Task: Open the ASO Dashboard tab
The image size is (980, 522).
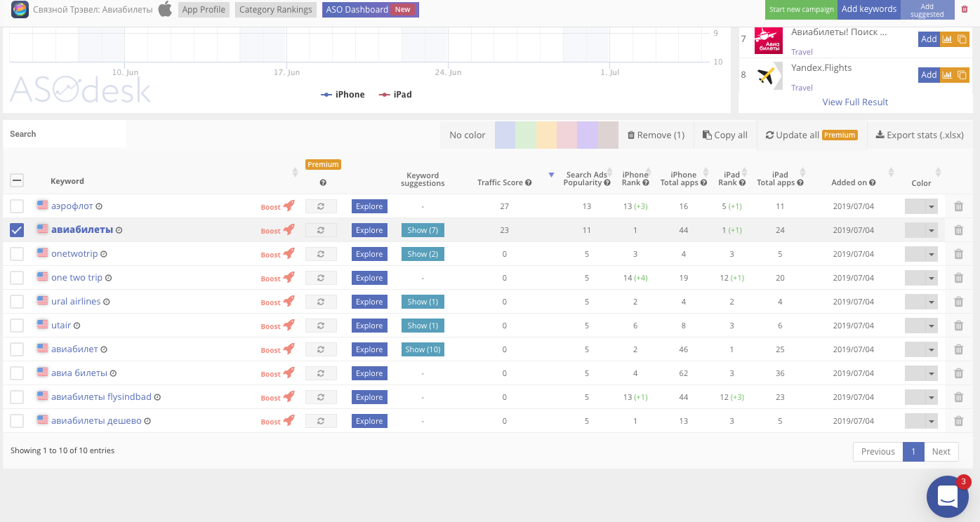Action: pyautogui.click(x=370, y=10)
